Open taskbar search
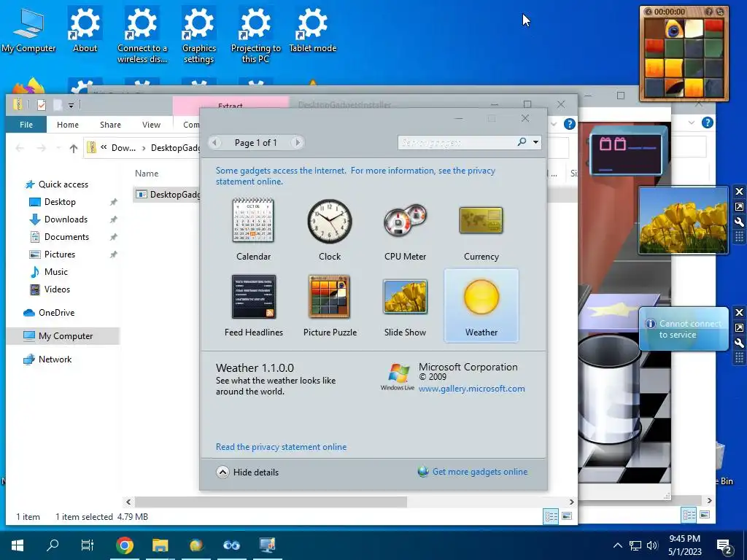 pos(53,545)
